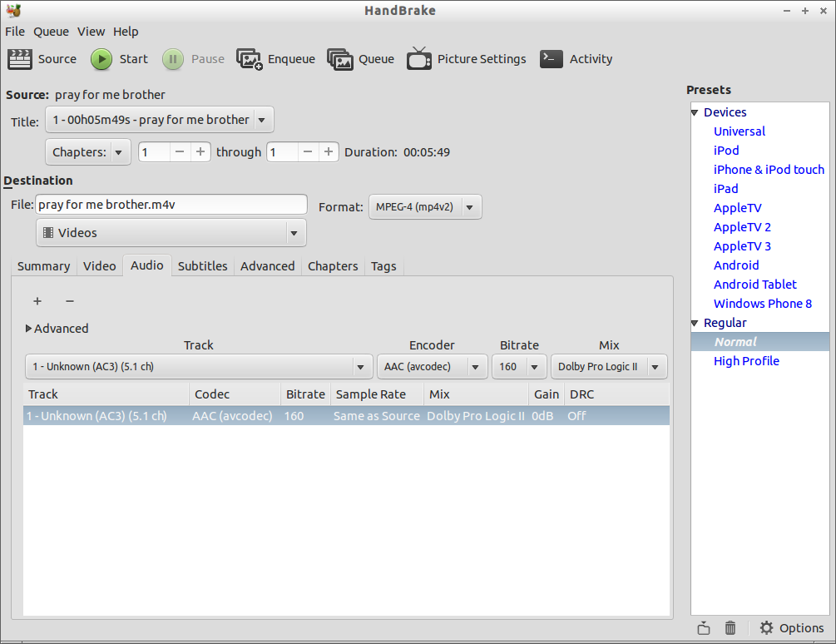Open the Source clapperboard icon

point(20,59)
